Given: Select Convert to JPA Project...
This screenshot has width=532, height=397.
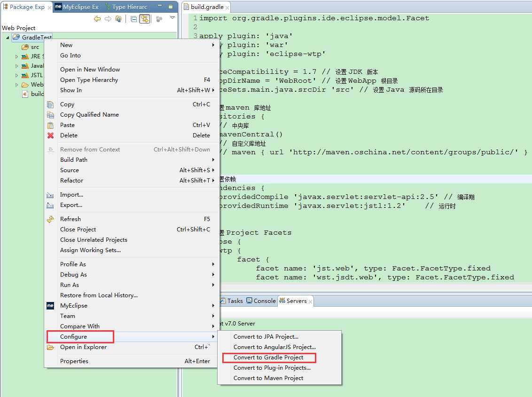Looking at the screenshot, I should [x=279, y=337].
